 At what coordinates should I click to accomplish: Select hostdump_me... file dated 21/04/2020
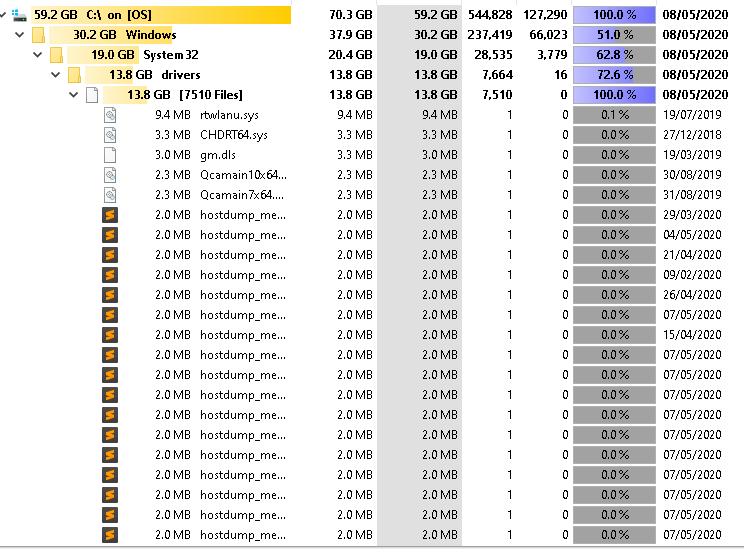point(243,255)
